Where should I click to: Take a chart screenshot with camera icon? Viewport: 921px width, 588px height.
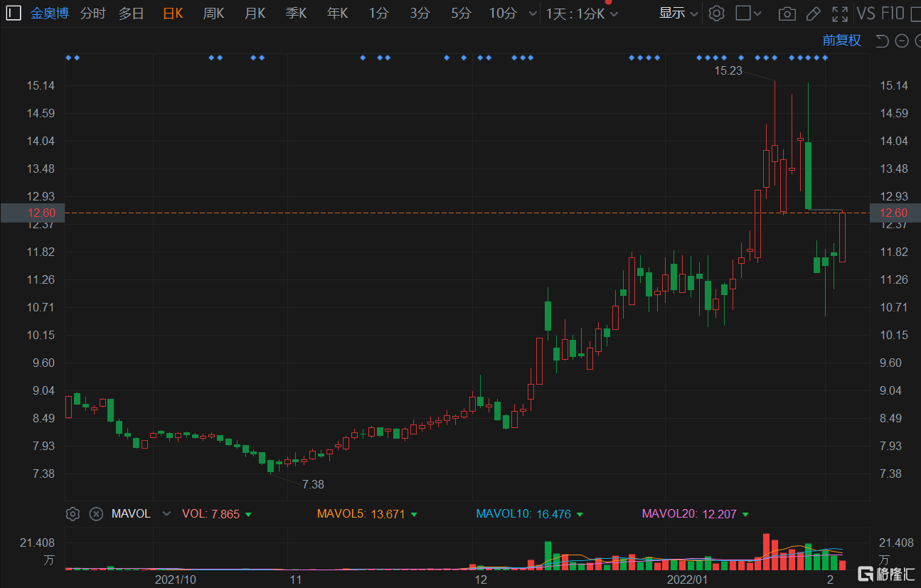[x=787, y=14]
